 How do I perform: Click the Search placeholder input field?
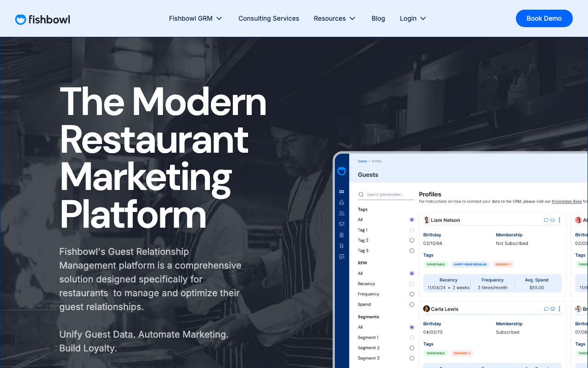(386, 195)
